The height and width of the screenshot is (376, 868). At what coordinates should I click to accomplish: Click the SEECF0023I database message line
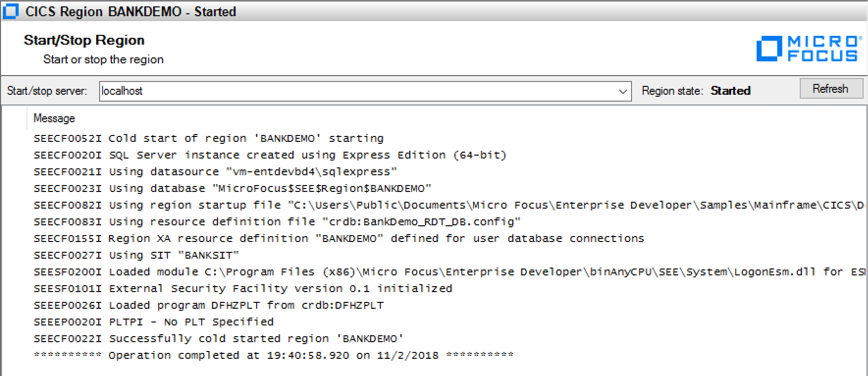point(232,188)
